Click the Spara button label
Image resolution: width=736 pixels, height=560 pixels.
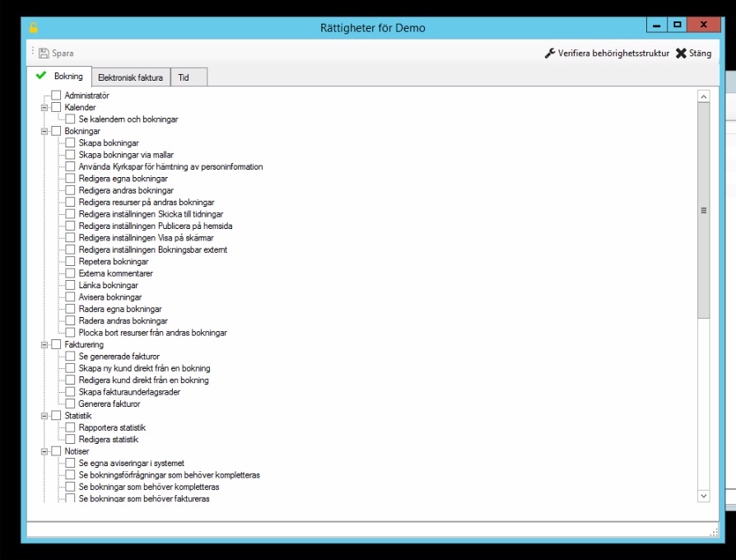click(63, 53)
